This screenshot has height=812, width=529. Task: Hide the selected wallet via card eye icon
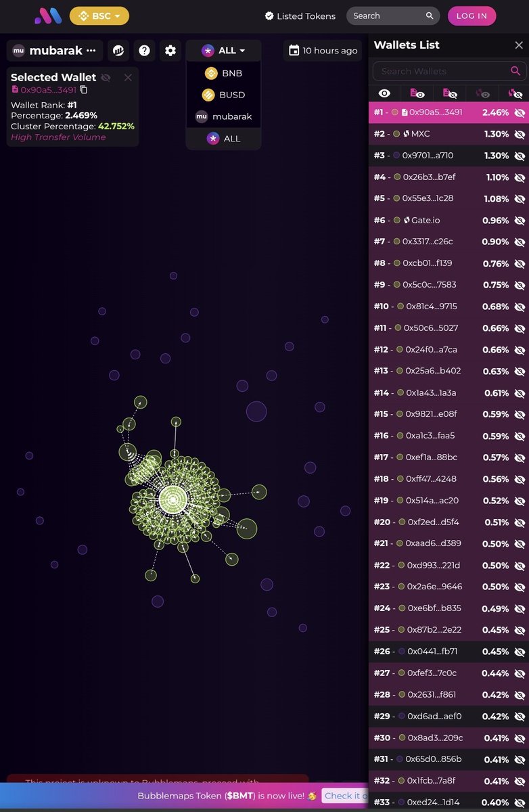click(106, 77)
